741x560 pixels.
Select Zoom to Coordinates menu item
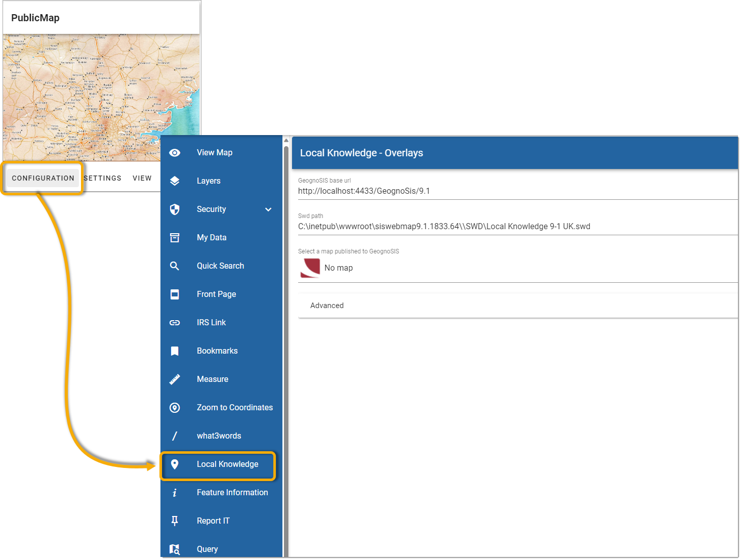(234, 408)
